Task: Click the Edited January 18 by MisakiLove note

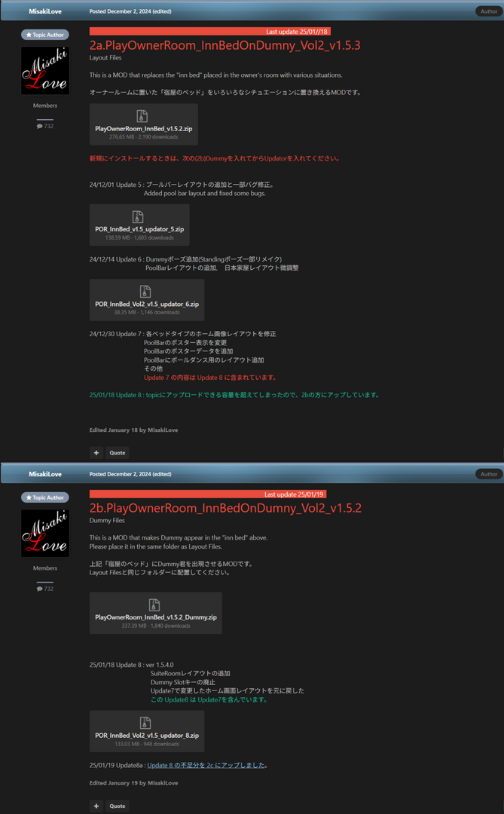Action: (x=133, y=430)
